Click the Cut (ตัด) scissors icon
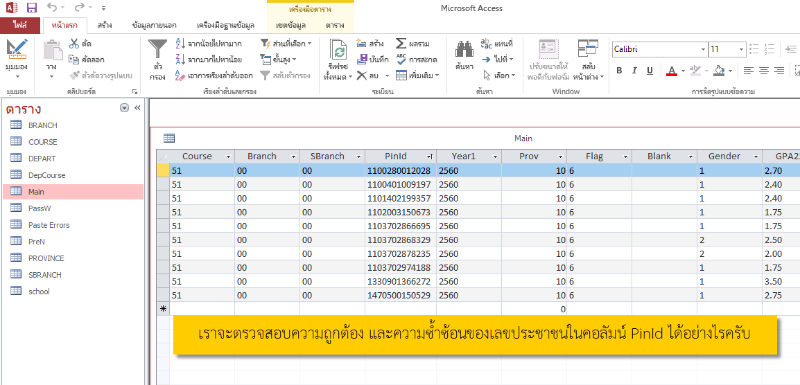Screen dimensions: 800x385 (74, 43)
